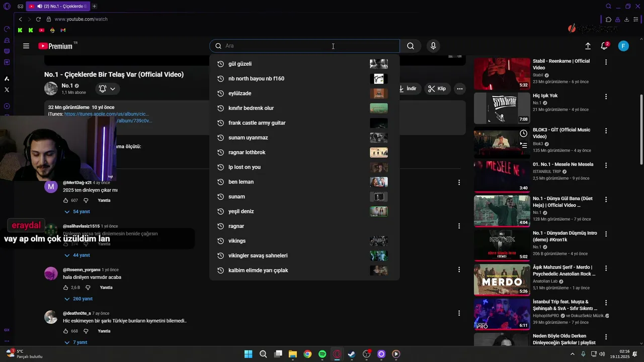This screenshot has height=362, width=644.
Task: Like the comment by @MertDağ-x2t
Action: tap(65, 200)
